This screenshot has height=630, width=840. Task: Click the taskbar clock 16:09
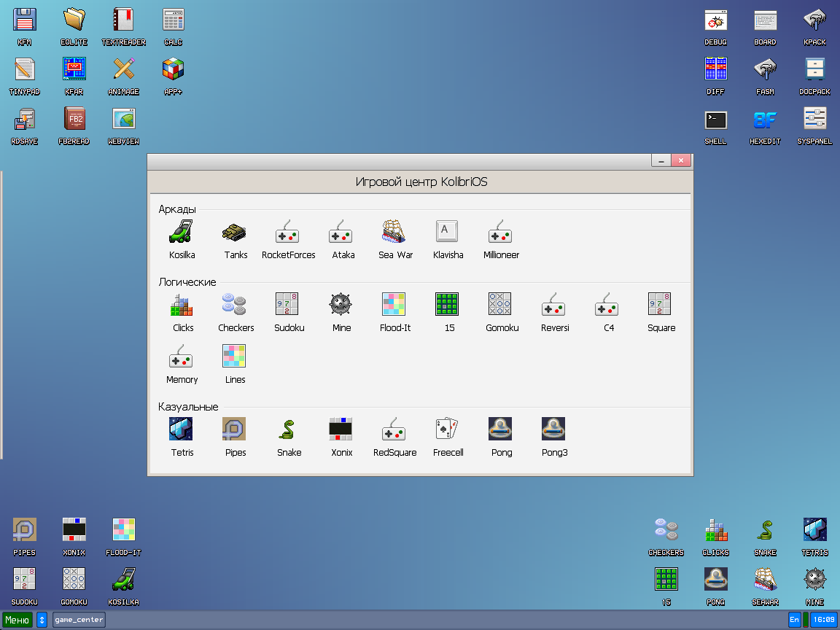pyautogui.click(x=824, y=620)
